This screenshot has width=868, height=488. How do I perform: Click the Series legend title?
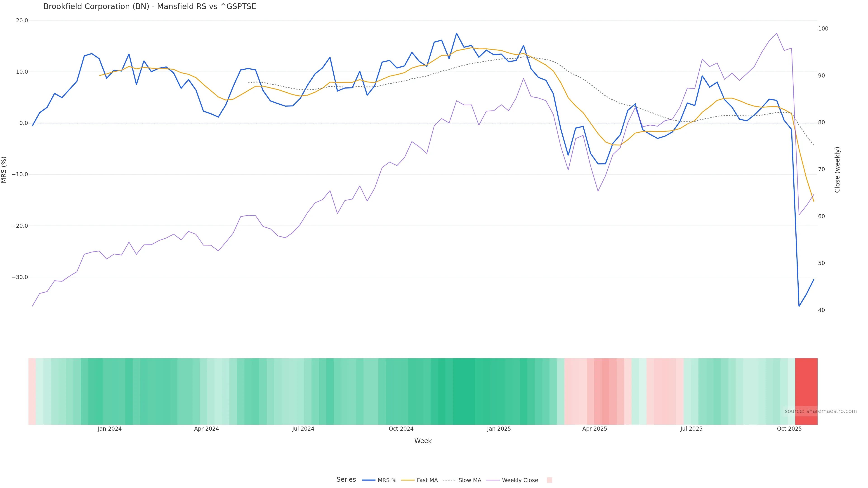pyautogui.click(x=346, y=480)
